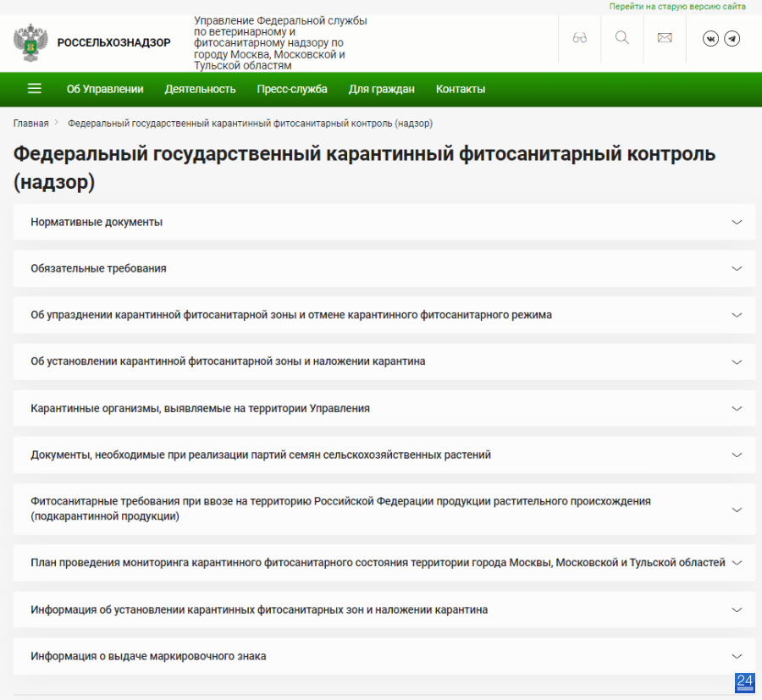This screenshot has width=762, height=700.
Task: Click text Об установлении карантинной фитосанитарной зоны и наложении карантина
Action: 228,361
